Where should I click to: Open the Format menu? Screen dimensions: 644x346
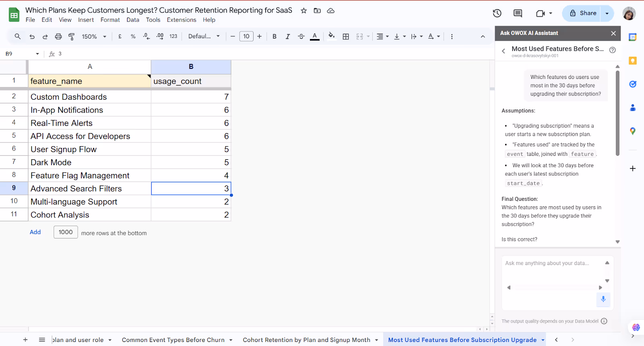tap(110, 20)
